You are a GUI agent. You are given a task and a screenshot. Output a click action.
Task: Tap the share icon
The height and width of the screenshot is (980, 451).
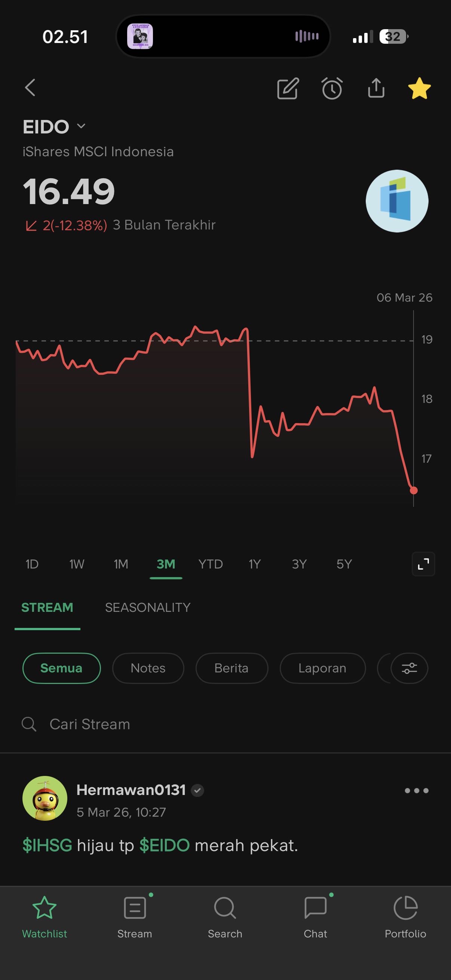(x=376, y=88)
